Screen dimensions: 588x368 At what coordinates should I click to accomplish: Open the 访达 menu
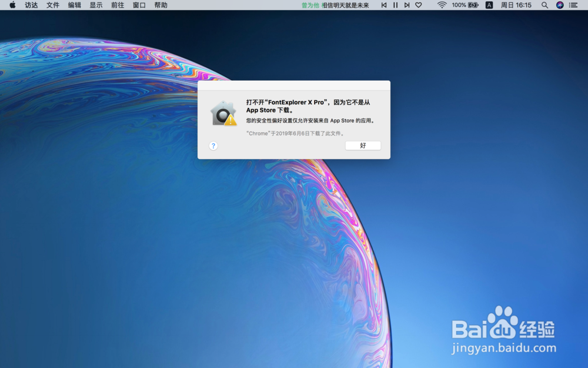(31, 5)
